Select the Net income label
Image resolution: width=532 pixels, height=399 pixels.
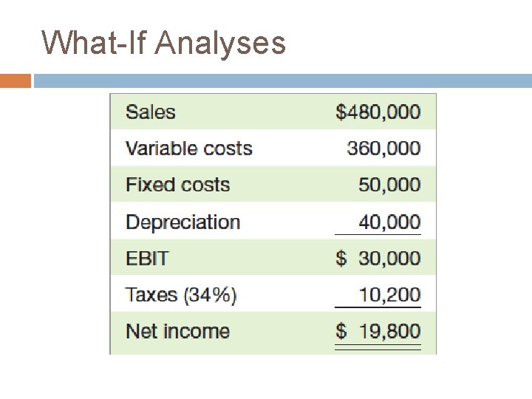click(178, 331)
